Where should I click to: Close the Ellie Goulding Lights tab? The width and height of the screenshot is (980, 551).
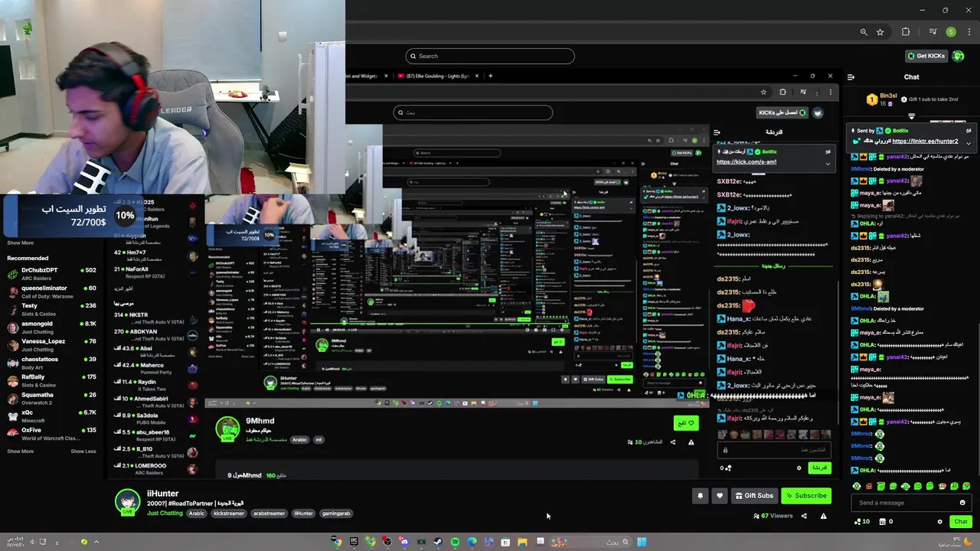point(477,76)
